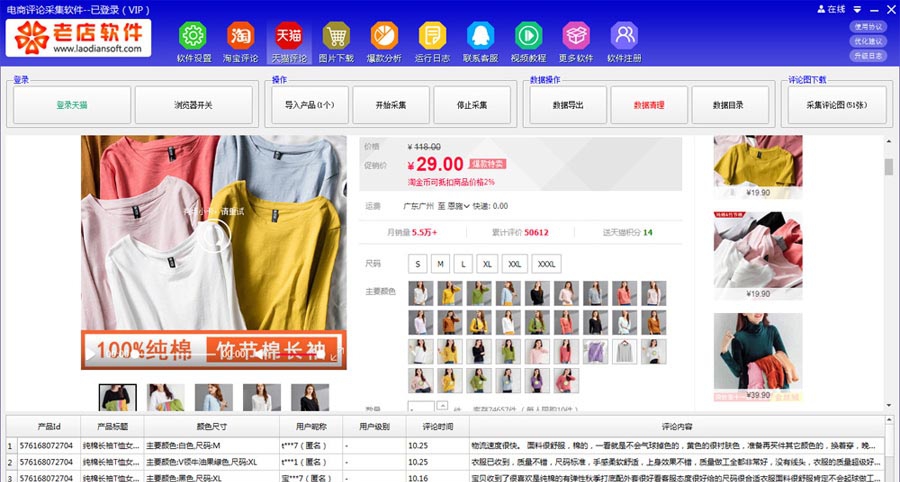The image size is (900, 482).
Task: Open 视频教程 play icon
Action: coord(528,36)
